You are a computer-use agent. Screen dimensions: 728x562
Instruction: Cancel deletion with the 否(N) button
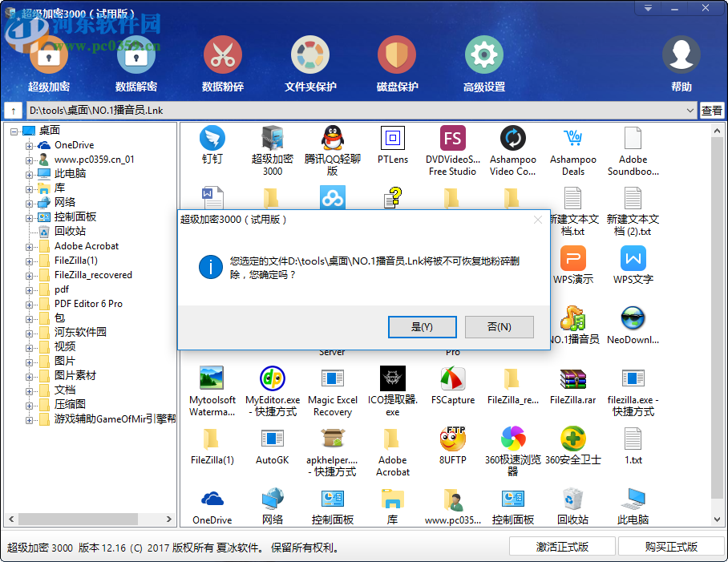(x=499, y=327)
